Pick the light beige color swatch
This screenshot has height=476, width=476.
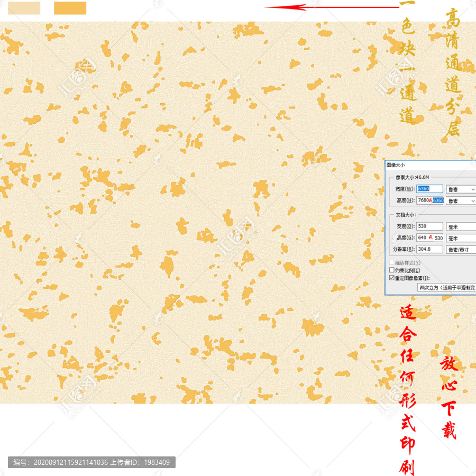click(24, 8)
